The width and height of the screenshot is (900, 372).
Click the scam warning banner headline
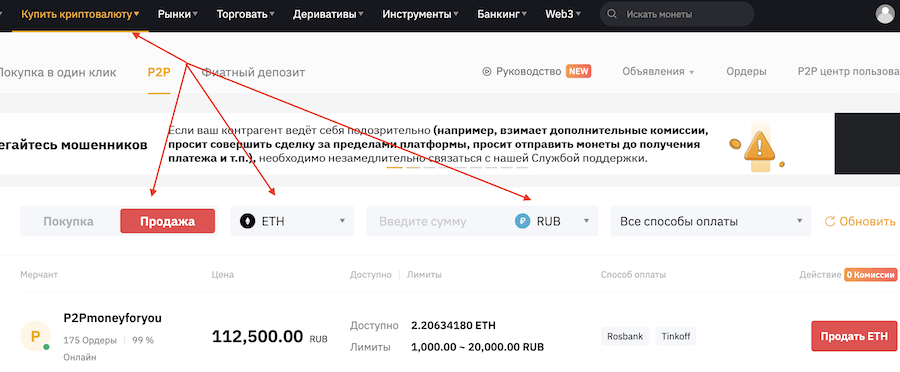click(73, 145)
